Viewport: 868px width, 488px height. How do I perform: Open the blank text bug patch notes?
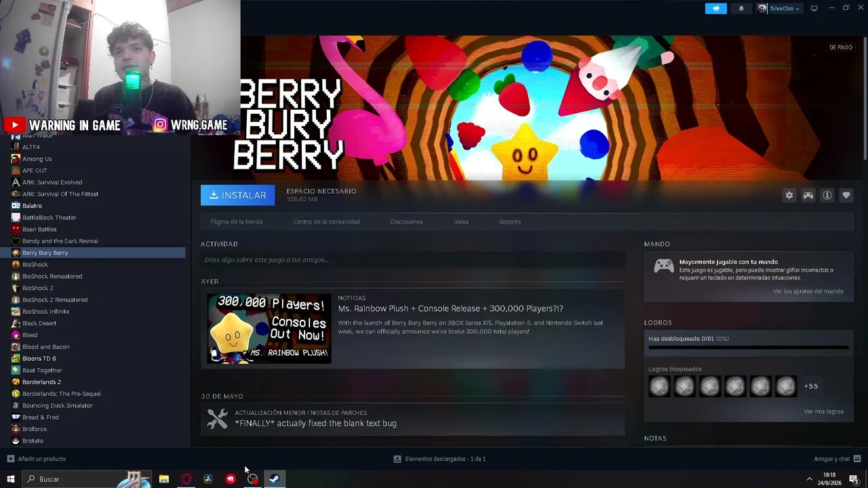tap(316, 423)
